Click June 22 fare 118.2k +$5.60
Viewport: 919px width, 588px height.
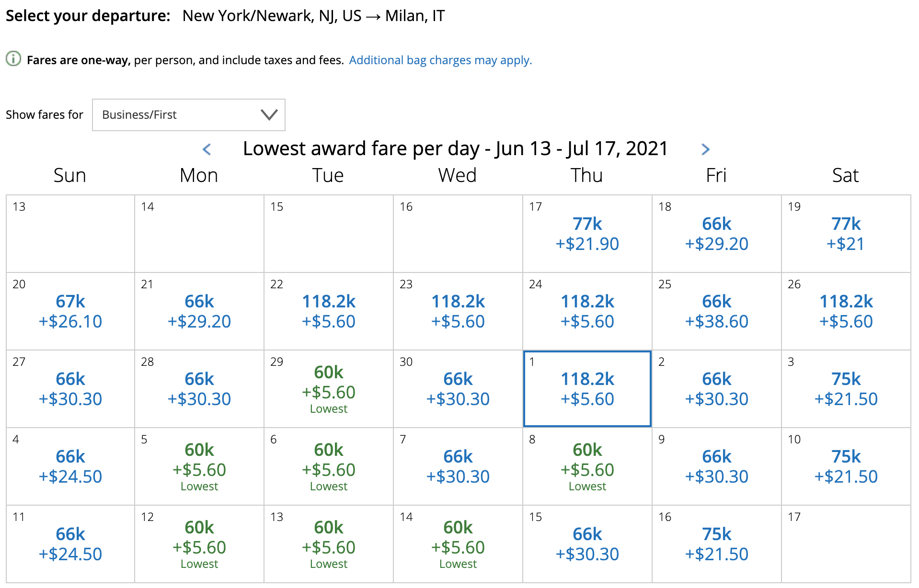328,312
